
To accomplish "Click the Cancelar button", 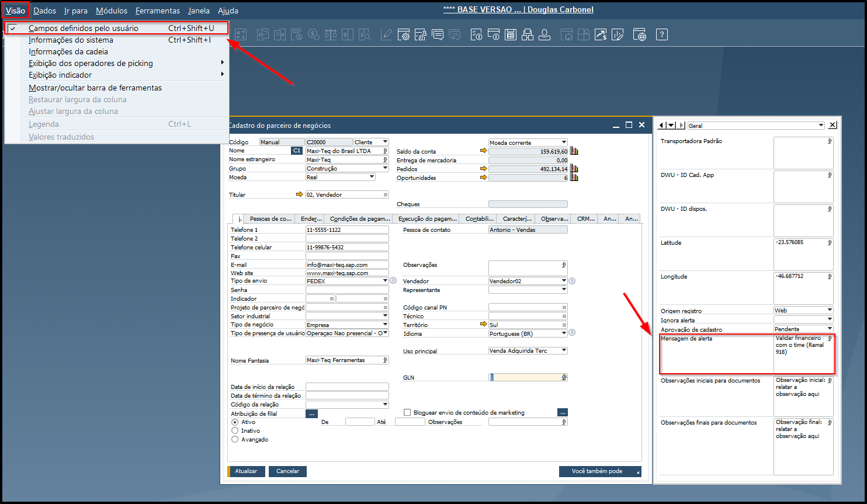I will pyautogui.click(x=287, y=471).
